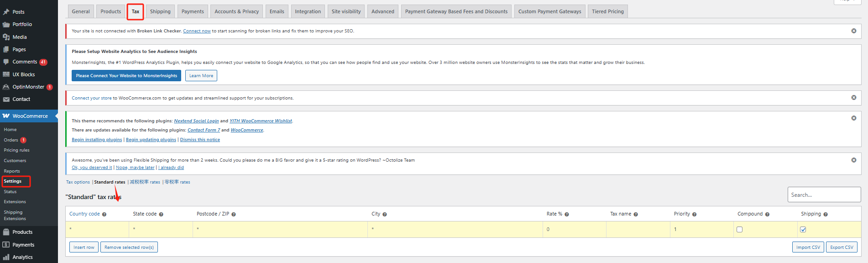Show help tooltip for Rate %
This screenshot has width=868, height=263.
567,214
